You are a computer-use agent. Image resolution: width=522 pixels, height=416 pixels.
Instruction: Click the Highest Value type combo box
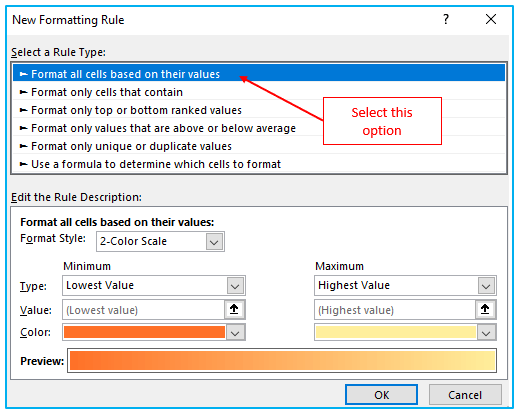[x=405, y=286]
